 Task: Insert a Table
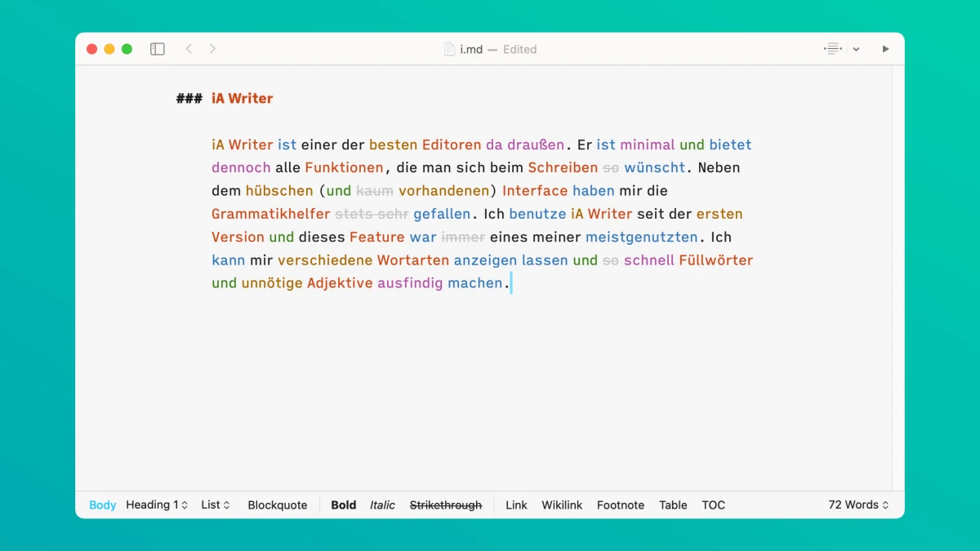pos(673,505)
